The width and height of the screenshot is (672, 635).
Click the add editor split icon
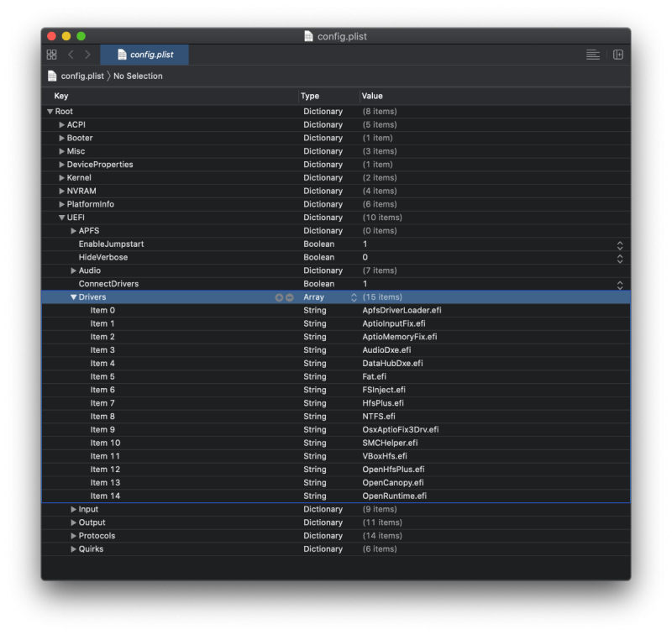618,55
